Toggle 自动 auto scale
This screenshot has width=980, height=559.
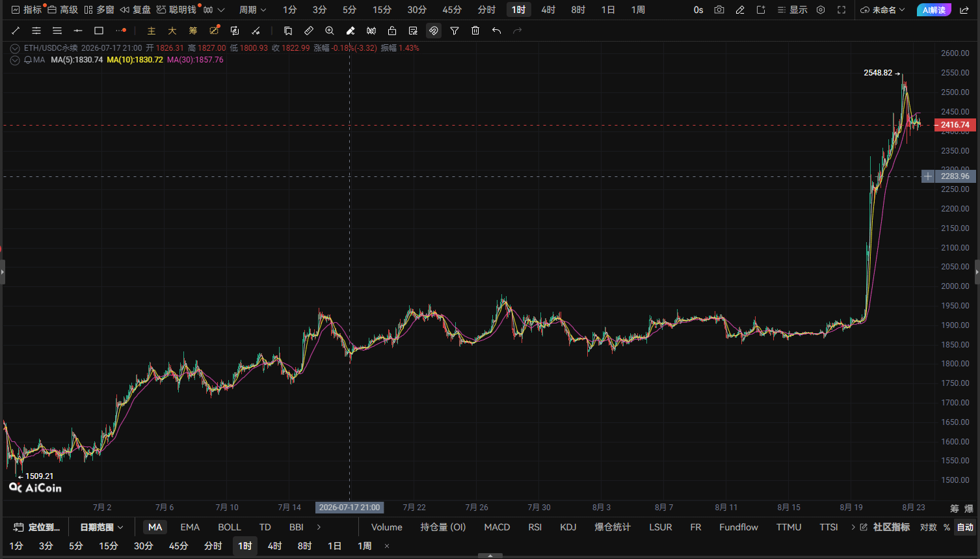coord(966,527)
